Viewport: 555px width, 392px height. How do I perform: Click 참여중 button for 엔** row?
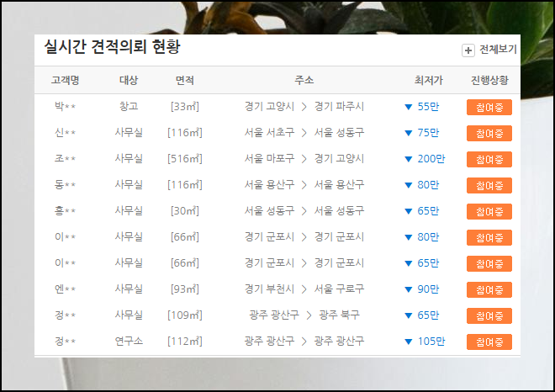[489, 289]
